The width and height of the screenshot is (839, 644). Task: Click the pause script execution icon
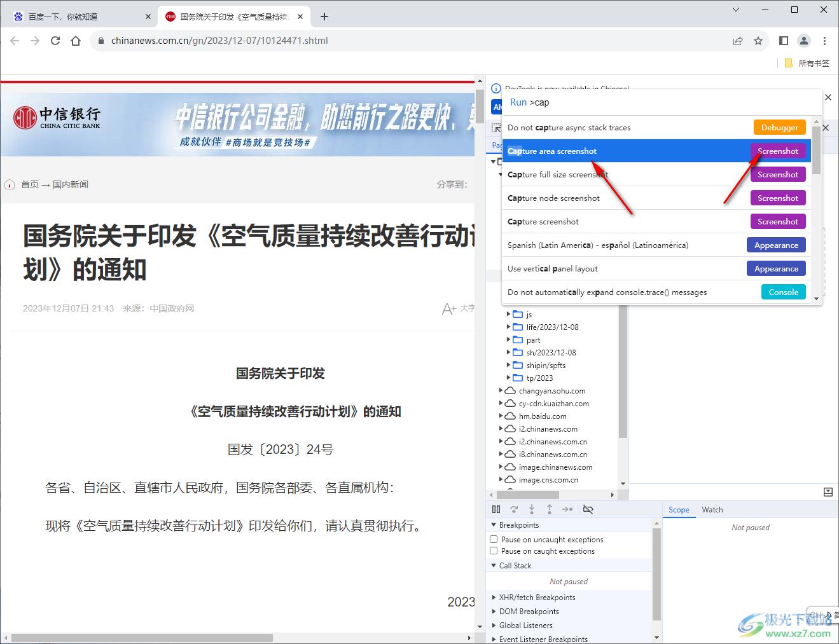496,509
